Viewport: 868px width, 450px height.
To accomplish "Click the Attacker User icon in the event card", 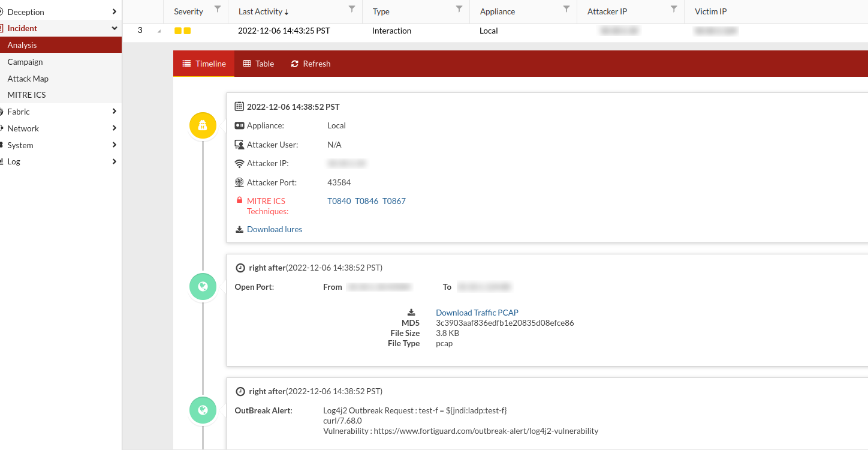I will pos(239,144).
